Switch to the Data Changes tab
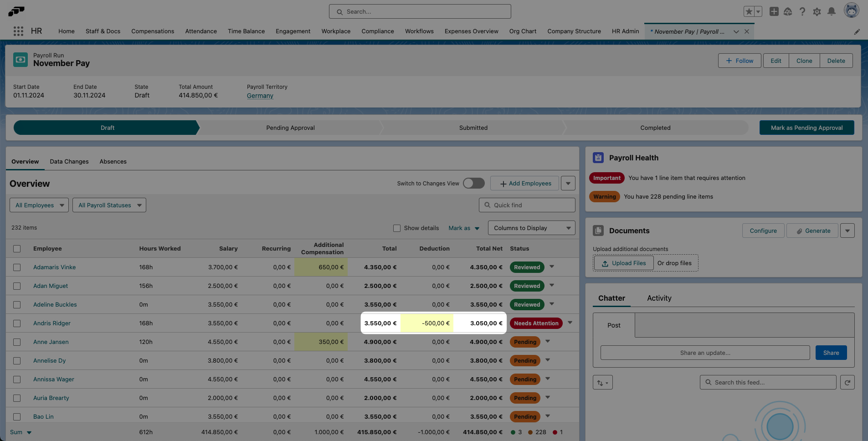868x441 pixels. [x=69, y=161]
